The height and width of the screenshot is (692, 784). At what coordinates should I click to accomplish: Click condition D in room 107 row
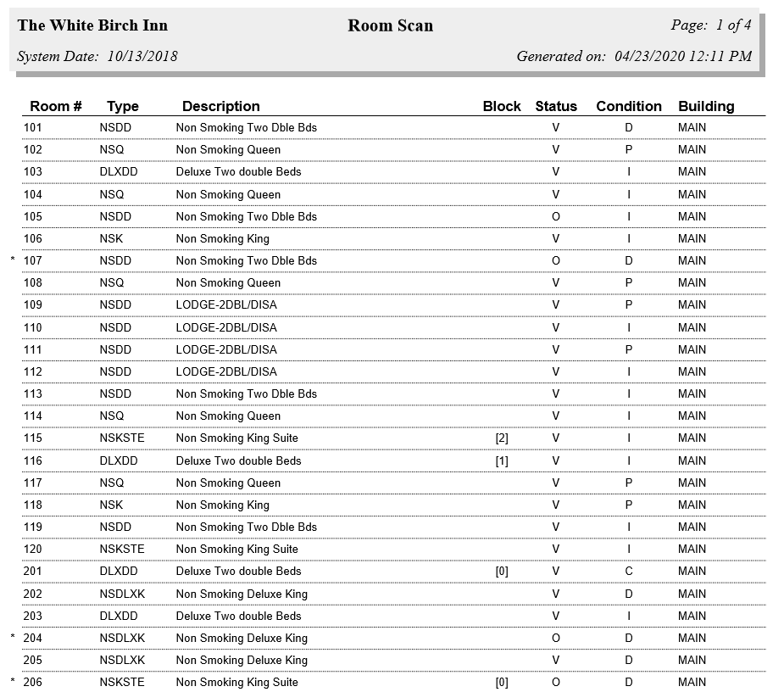click(x=629, y=260)
